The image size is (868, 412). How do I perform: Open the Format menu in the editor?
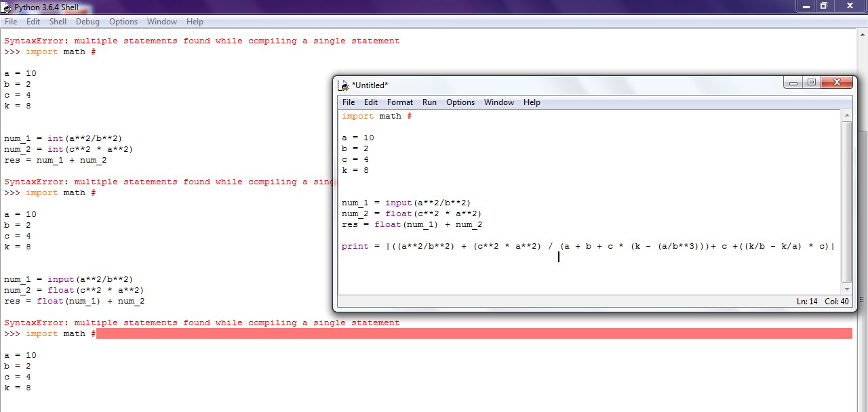(x=399, y=102)
